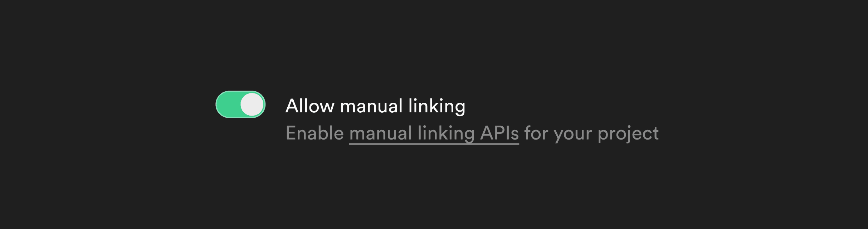Image resolution: width=868 pixels, height=229 pixels.
Task: Click the word "project" in the description
Action: (x=628, y=134)
